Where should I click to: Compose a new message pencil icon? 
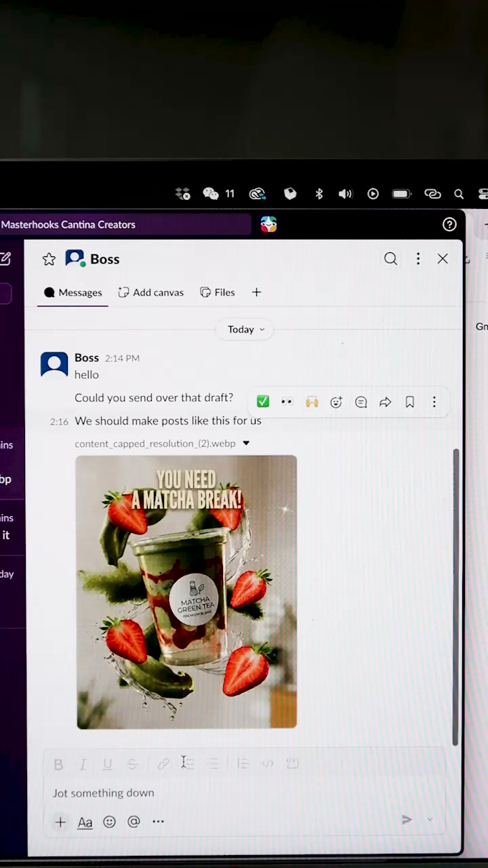pos(5,258)
